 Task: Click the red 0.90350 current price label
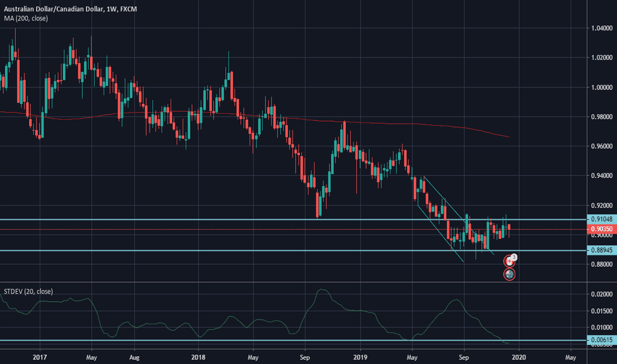[601, 229]
